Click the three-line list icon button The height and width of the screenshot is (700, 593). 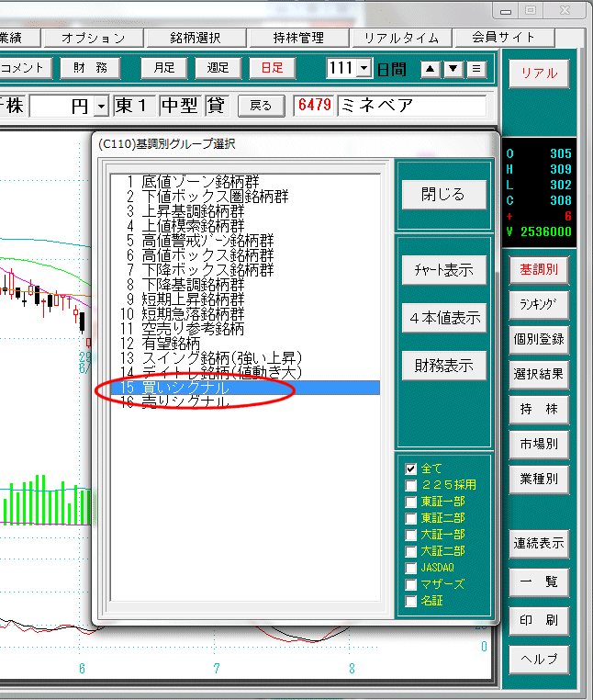[x=476, y=68]
